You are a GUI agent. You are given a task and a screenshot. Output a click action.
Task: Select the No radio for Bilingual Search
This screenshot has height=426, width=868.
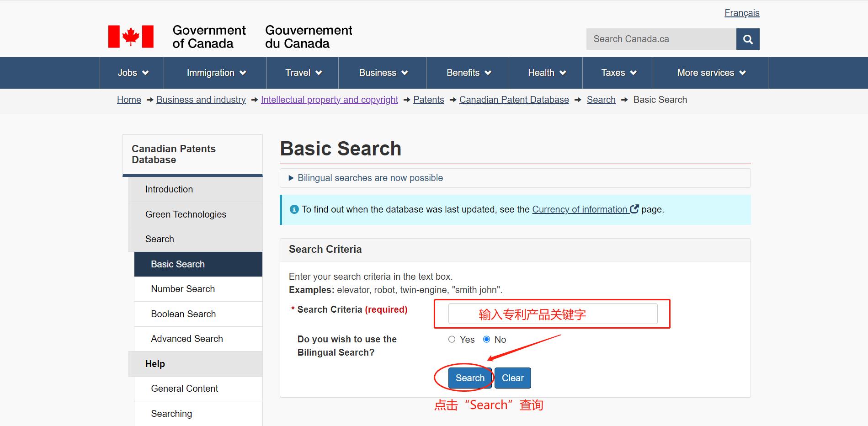[x=487, y=340]
